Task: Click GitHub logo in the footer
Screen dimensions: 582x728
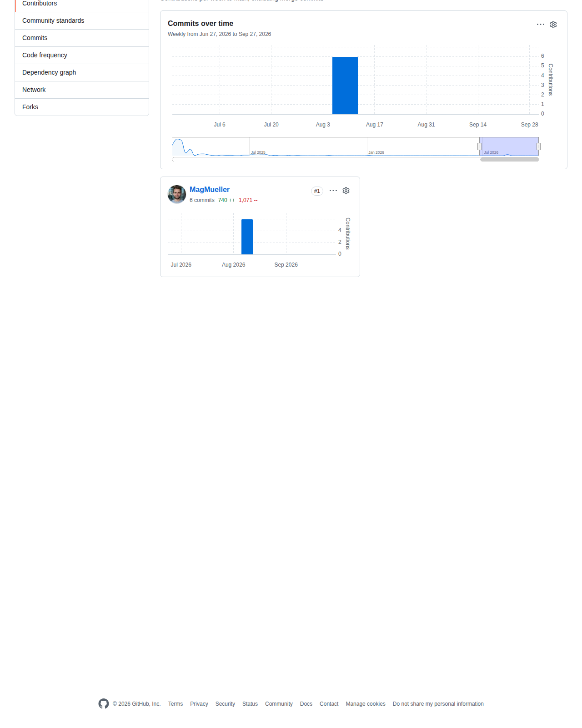Action: click(104, 704)
